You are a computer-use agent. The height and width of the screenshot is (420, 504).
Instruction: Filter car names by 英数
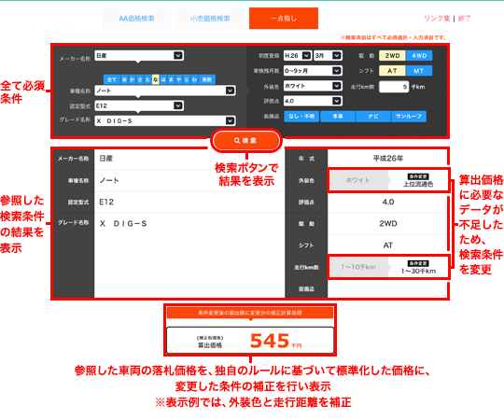coord(207,79)
